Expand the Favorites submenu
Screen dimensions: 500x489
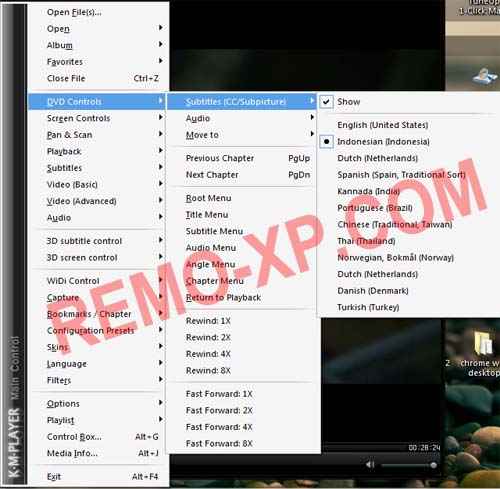(x=97, y=62)
